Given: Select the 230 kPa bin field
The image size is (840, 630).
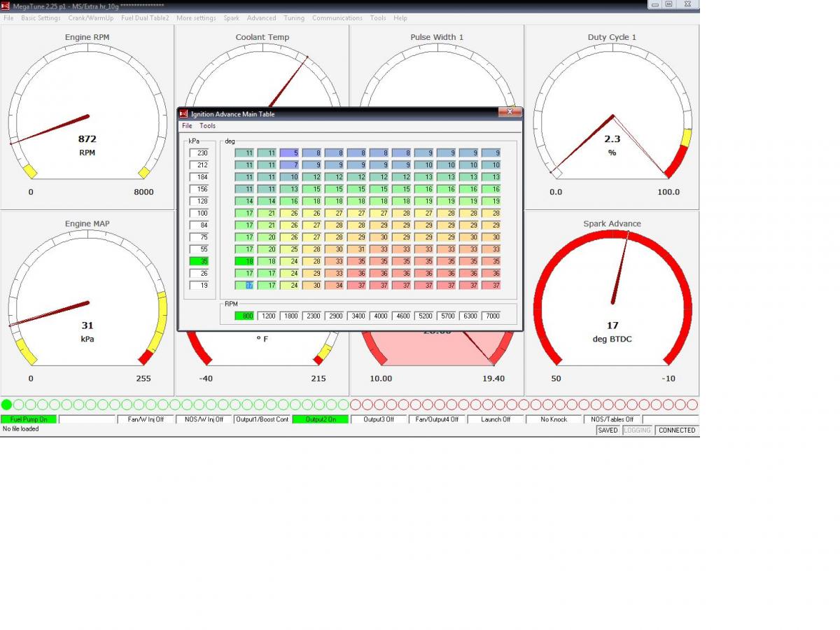Looking at the screenshot, I should (199, 153).
